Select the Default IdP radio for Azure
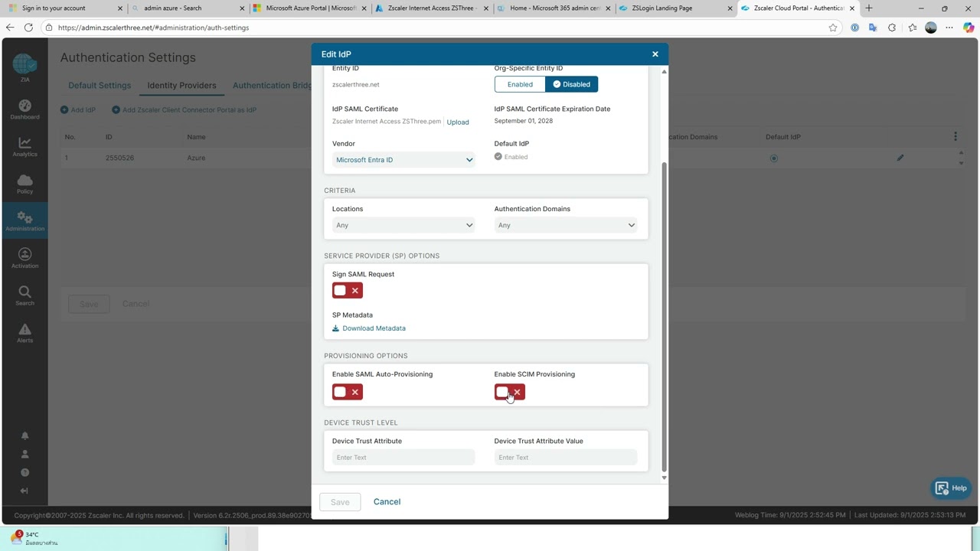This screenshot has width=980, height=551. (x=773, y=158)
